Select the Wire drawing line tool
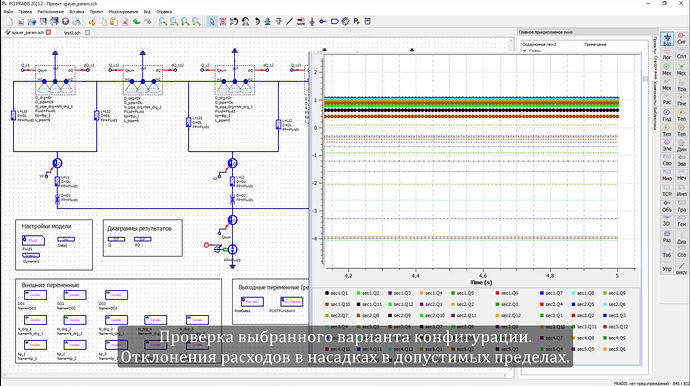 pos(290,21)
